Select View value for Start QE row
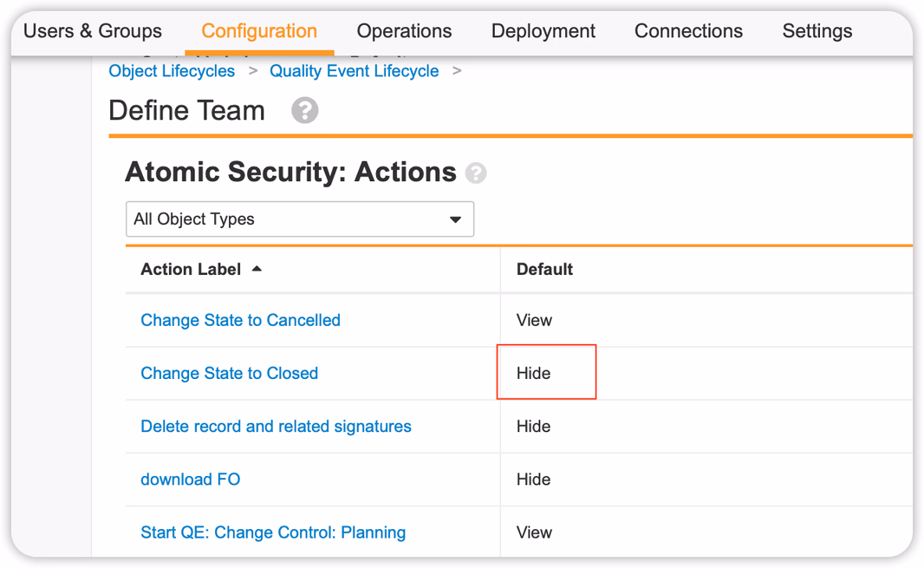 coord(534,532)
